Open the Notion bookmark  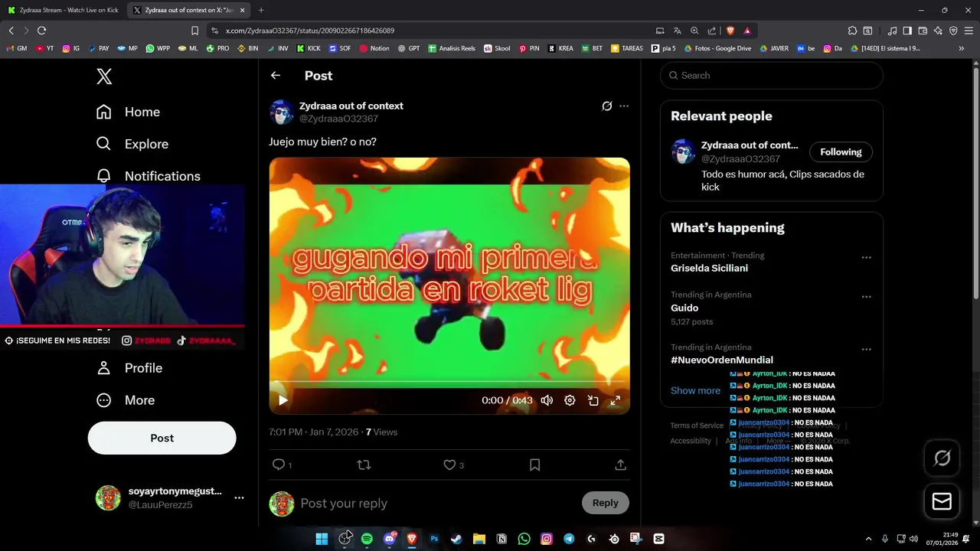(374, 48)
